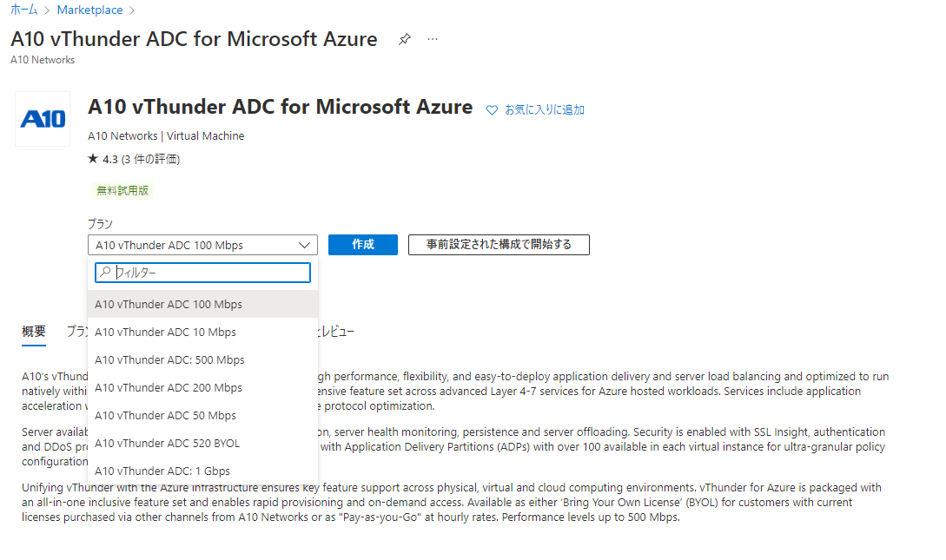The image size is (946, 560).
Task: Click the star rating icon
Action: pyautogui.click(x=91, y=159)
